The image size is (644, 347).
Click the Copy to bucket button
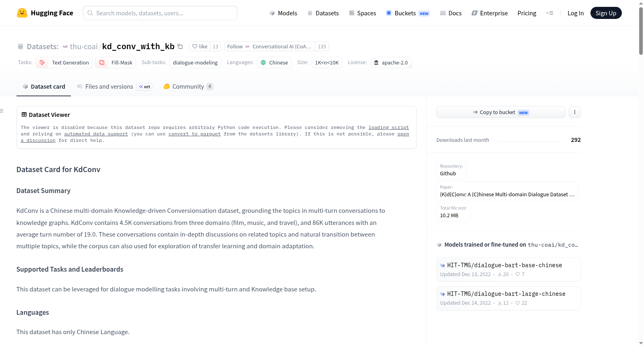click(x=501, y=112)
